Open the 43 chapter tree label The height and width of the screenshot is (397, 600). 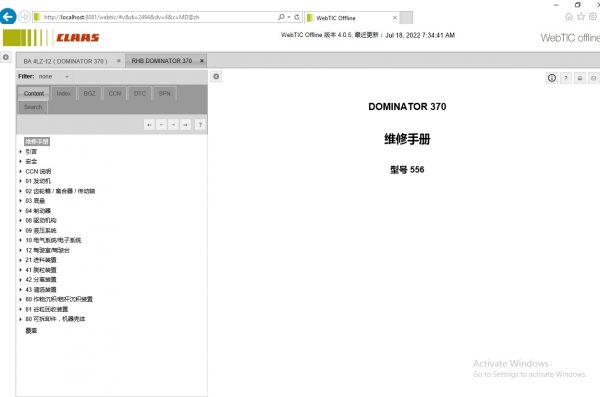41,290
